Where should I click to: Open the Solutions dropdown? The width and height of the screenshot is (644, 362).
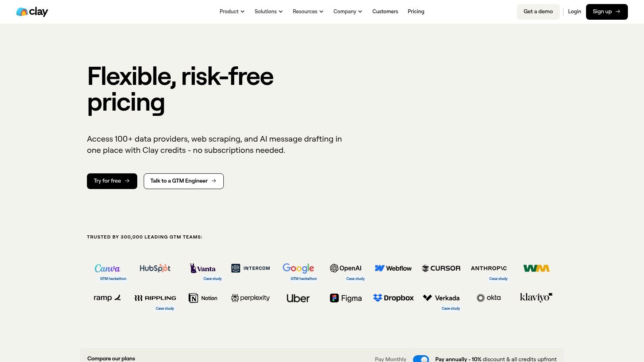(x=268, y=12)
